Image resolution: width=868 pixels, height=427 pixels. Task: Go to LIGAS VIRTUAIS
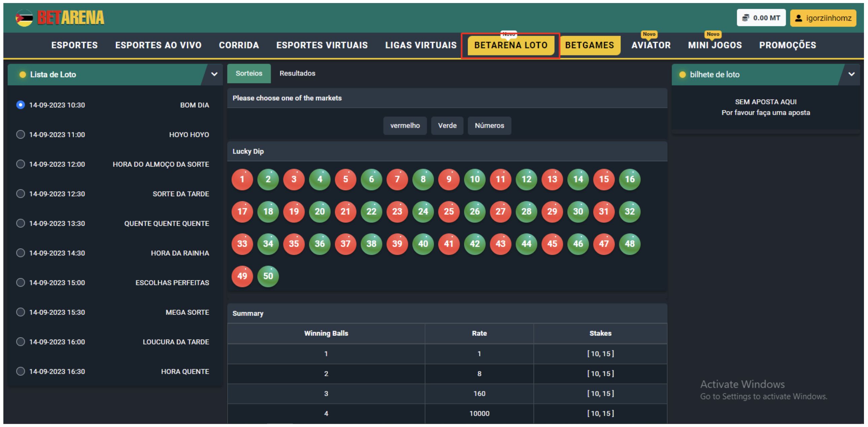pyautogui.click(x=421, y=45)
